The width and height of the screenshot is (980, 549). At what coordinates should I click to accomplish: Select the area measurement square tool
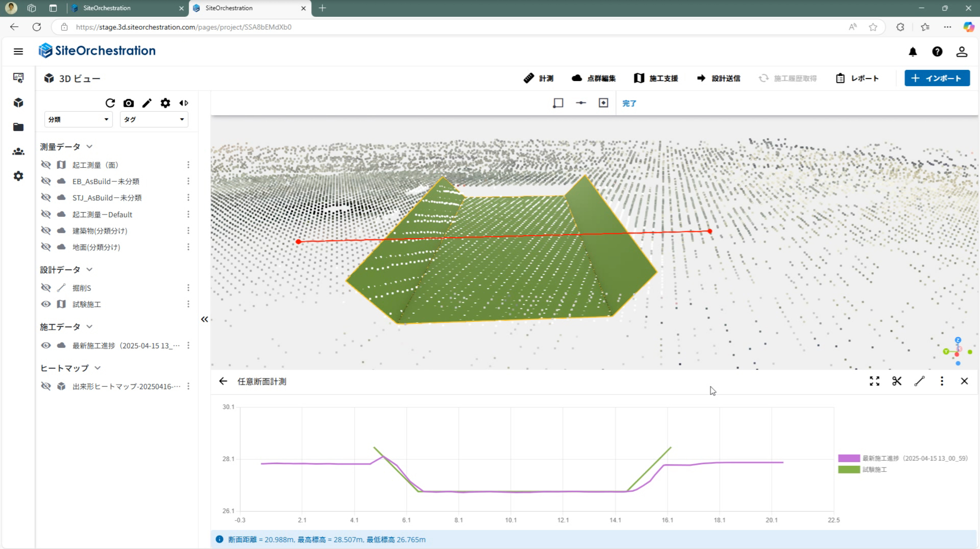click(558, 103)
